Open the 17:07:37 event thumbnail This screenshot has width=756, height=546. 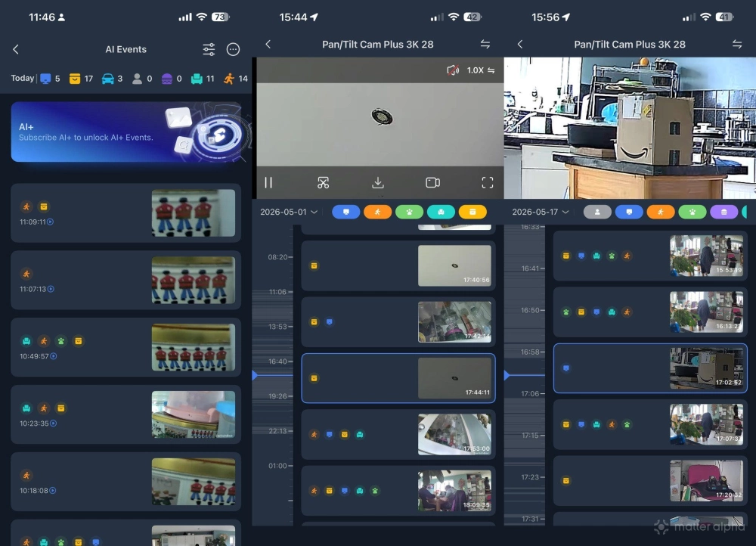[x=706, y=424]
